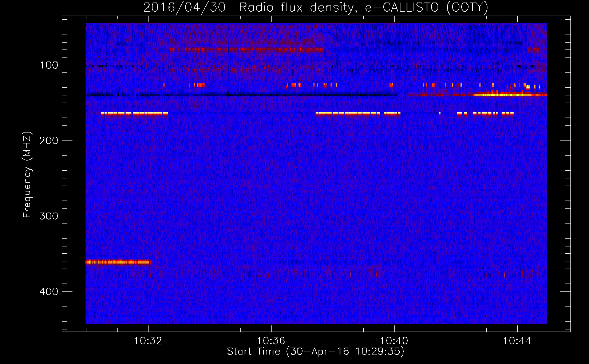589x364 pixels.
Task: Click the 200 frequency tick label
Action: 49,141
